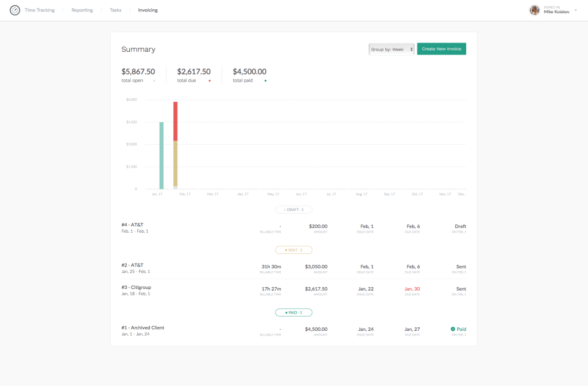The image size is (588, 386).
Task: Click the Everhour clock logo icon
Action: tap(15, 10)
